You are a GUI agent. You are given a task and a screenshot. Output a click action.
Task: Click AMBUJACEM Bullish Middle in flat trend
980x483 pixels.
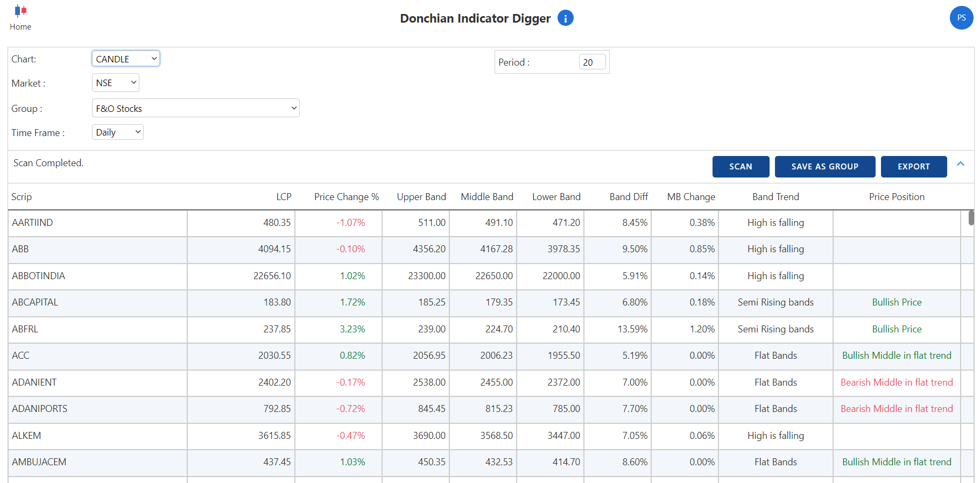coord(897,462)
